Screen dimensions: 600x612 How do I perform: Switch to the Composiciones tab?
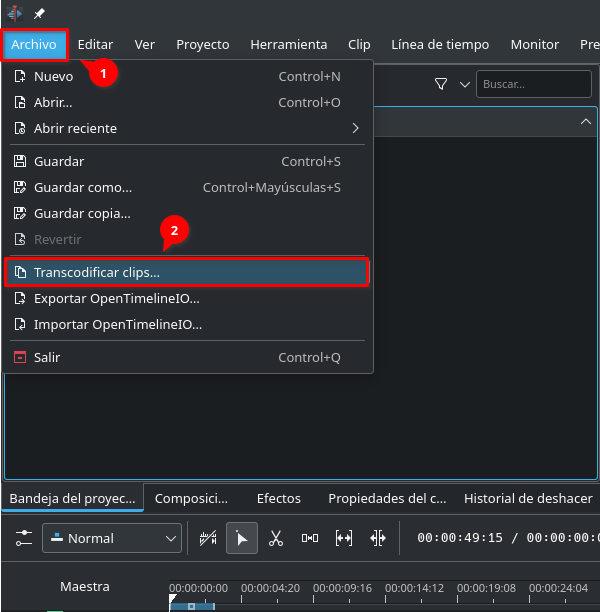(x=191, y=498)
